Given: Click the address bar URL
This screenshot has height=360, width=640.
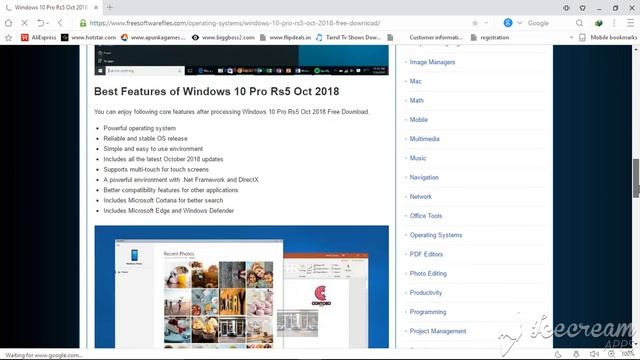Looking at the screenshot, I should coord(235,23).
